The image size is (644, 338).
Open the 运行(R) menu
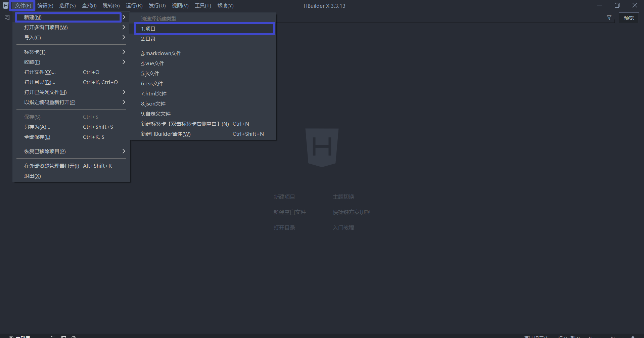[x=134, y=6]
